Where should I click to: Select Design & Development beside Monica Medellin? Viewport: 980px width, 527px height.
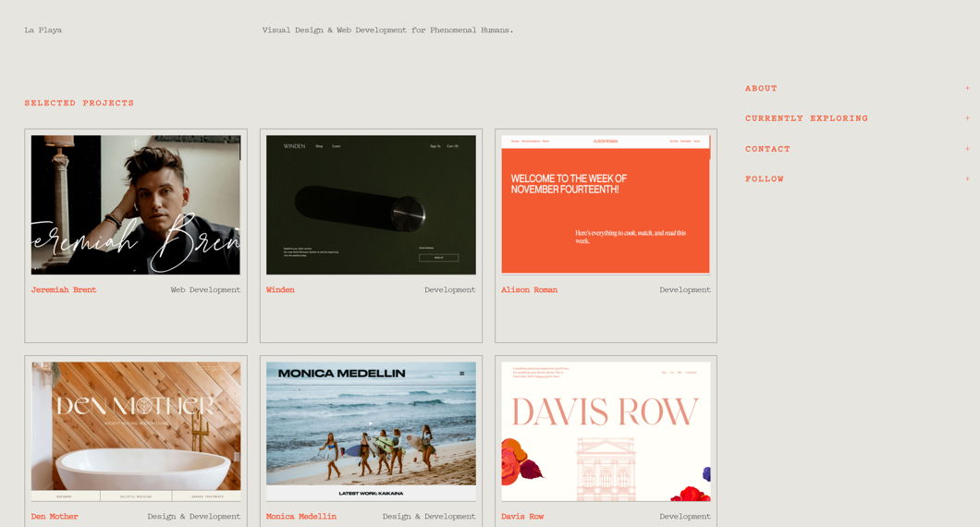(x=429, y=517)
